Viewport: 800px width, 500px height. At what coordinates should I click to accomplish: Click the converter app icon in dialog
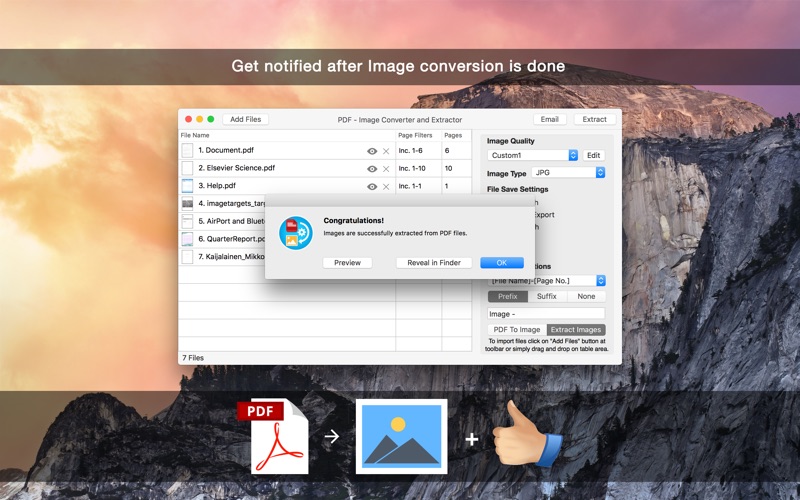tap(296, 233)
